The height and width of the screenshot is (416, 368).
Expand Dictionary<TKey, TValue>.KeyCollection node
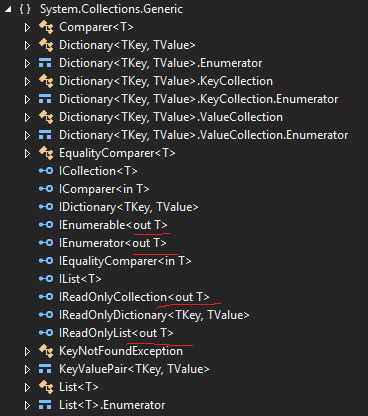27,81
